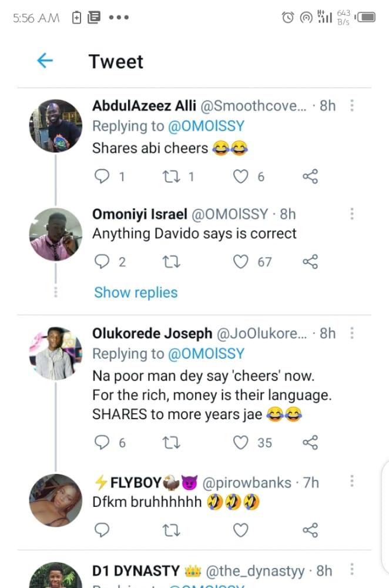Open @pirowbanks profile handle

247,483
